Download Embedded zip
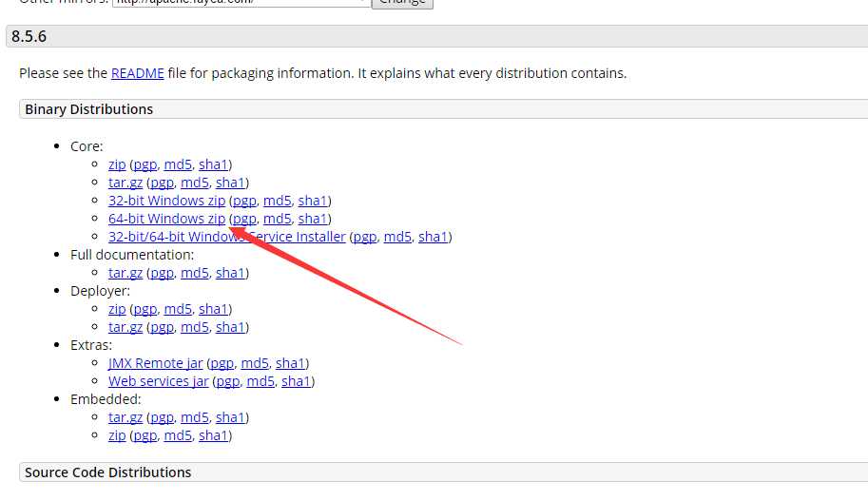Viewport: 868px width, 501px height. tap(117, 435)
